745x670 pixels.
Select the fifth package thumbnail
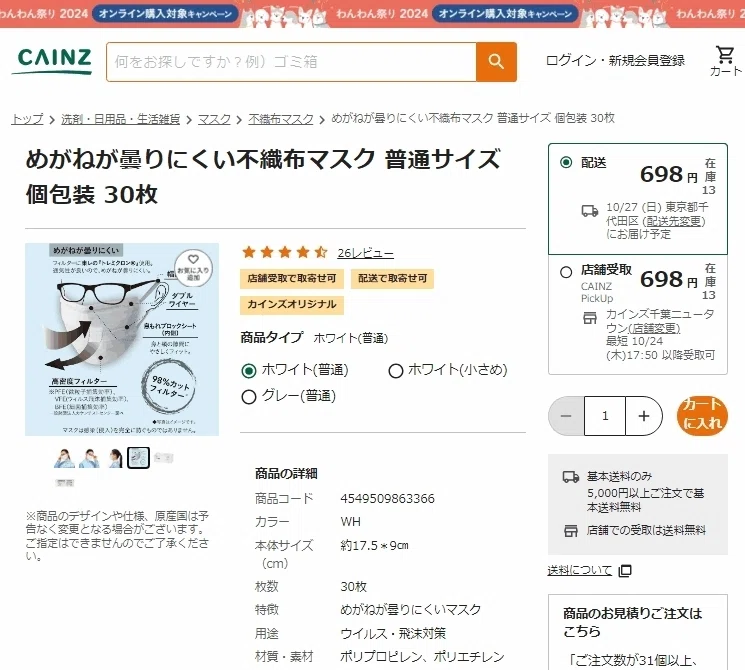tap(163, 458)
